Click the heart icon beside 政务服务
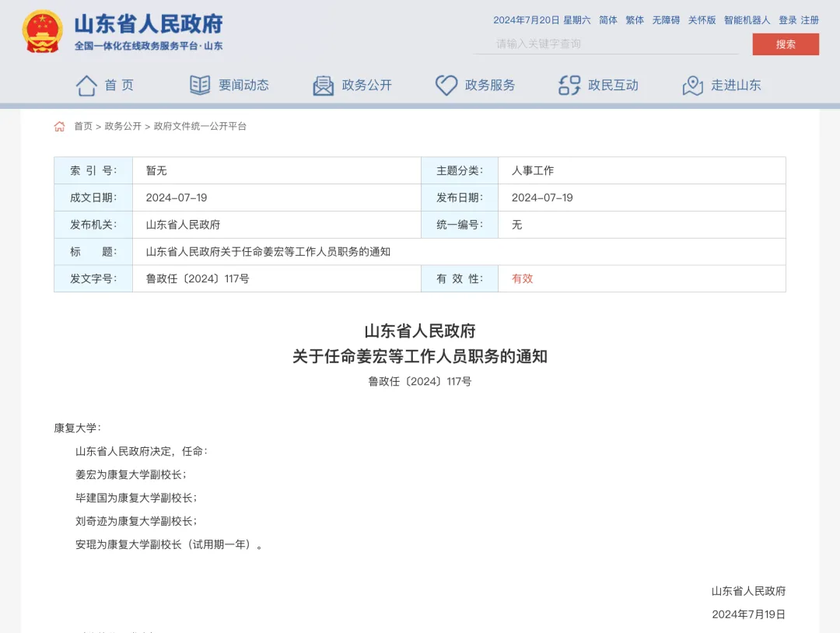 (446, 86)
